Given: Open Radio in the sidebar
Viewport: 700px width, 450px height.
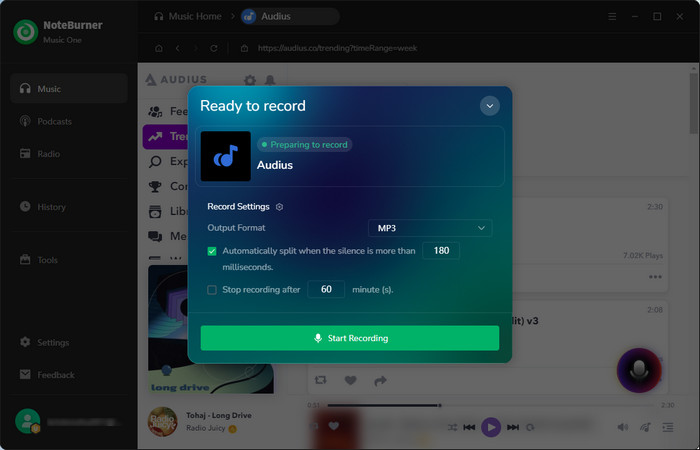Looking at the screenshot, I should click(69, 154).
